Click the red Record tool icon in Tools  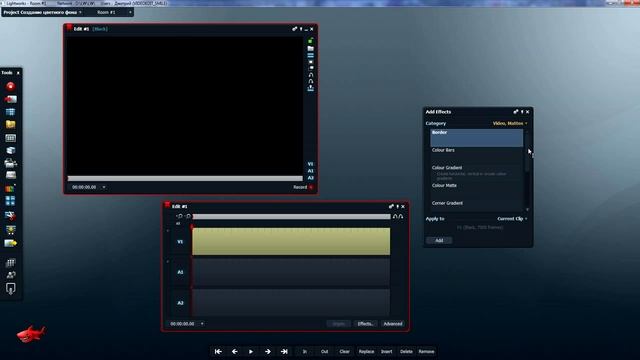(x=11, y=86)
